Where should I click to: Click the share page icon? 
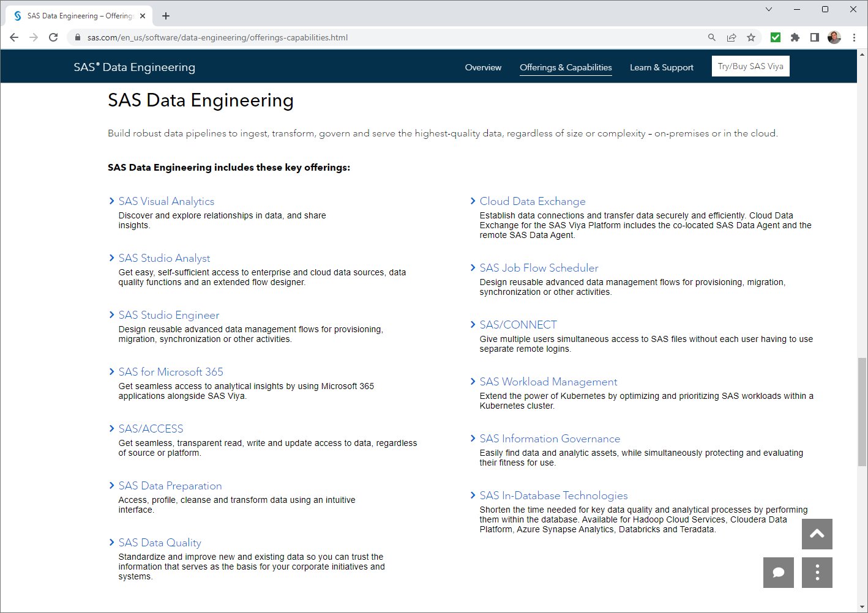coord(731,37)
